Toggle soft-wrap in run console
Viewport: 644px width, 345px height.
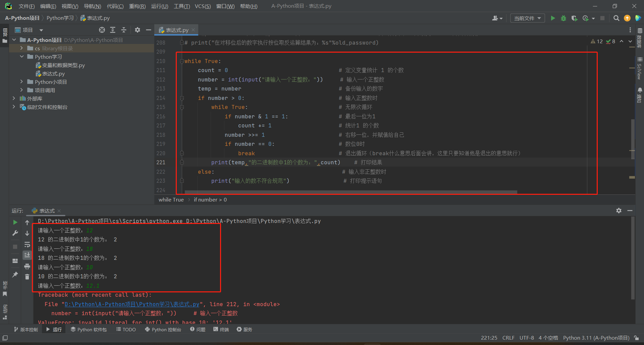[x=27, y=244]
